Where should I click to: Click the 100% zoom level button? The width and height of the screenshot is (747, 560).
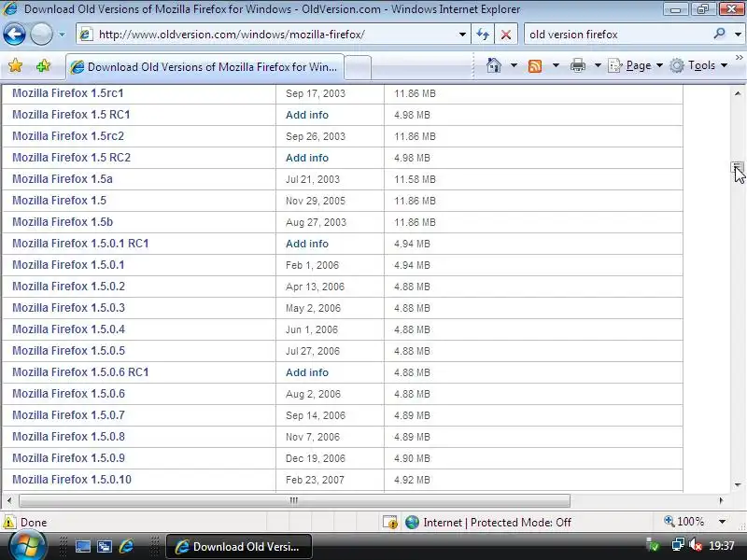pyautogui.click(x=684, y=522)
